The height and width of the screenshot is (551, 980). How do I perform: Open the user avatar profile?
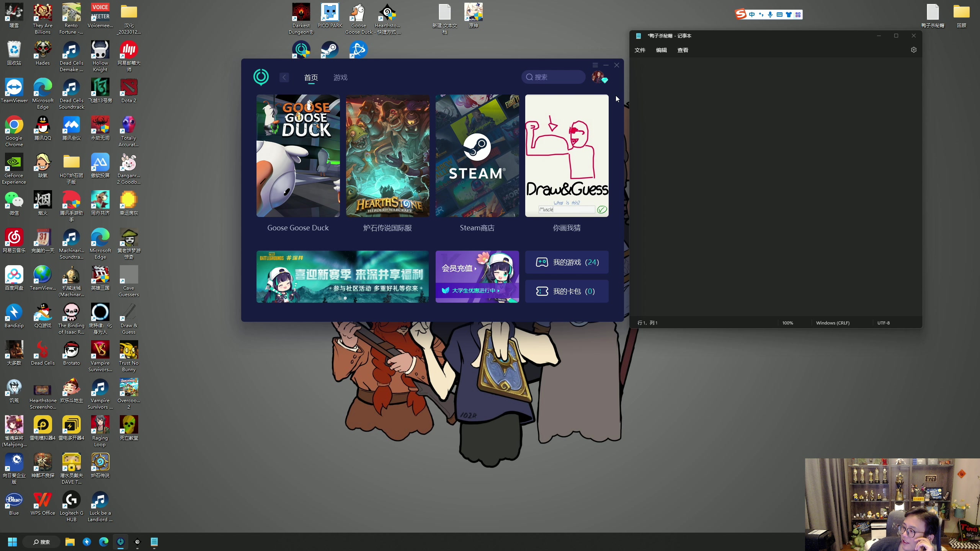click(598, 77)
